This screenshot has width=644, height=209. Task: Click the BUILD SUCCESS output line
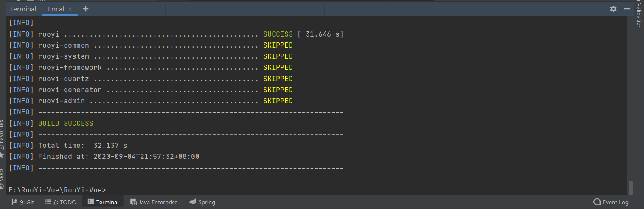[66, 123]
